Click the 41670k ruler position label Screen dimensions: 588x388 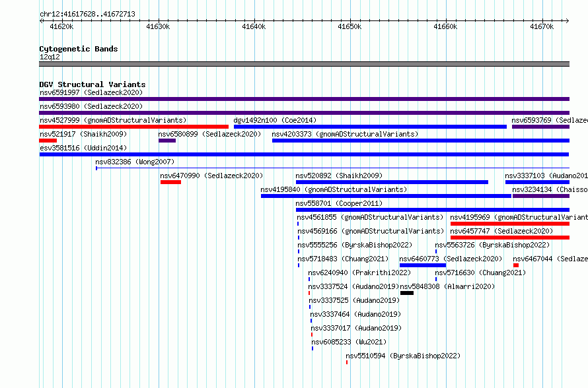[542, 26]
